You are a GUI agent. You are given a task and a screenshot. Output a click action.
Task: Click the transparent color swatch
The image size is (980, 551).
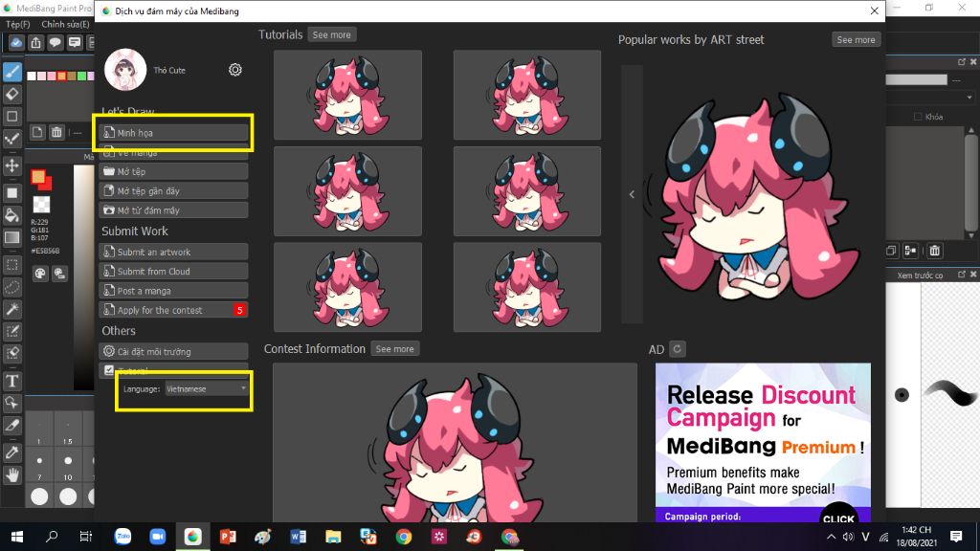pyautogui.click(x=41, y=205)
